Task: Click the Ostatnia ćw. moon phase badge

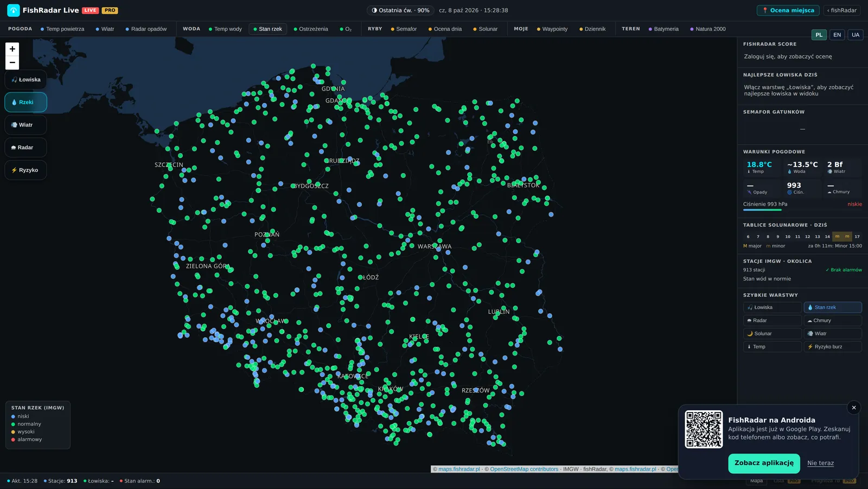Action: coord(401,10)
